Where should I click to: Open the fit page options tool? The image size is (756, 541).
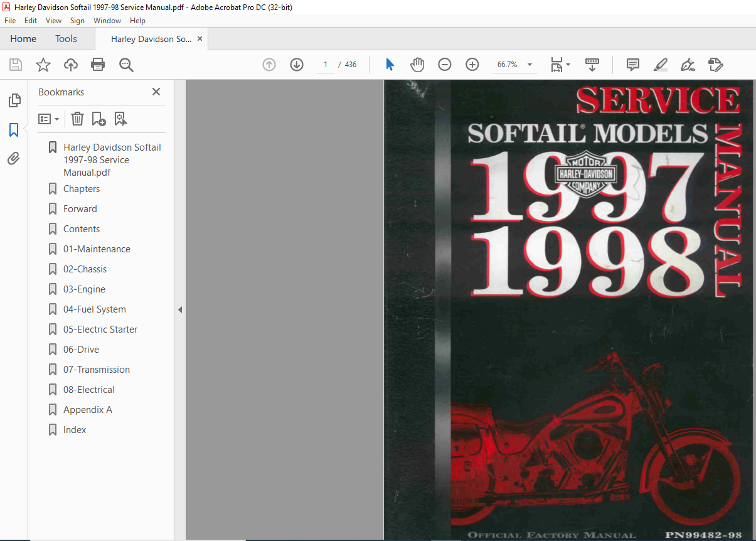point(560,65)
